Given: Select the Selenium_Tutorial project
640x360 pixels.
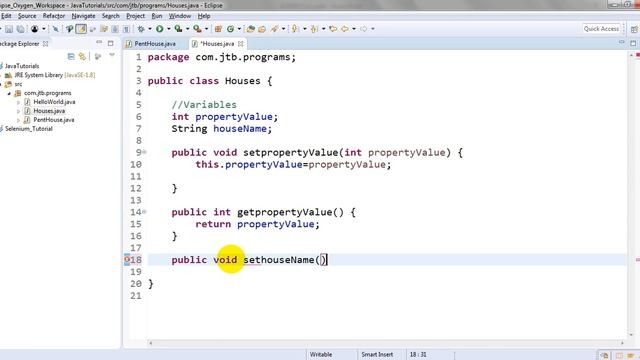Looking at the screenshot, I should click(x=29, y=129).
